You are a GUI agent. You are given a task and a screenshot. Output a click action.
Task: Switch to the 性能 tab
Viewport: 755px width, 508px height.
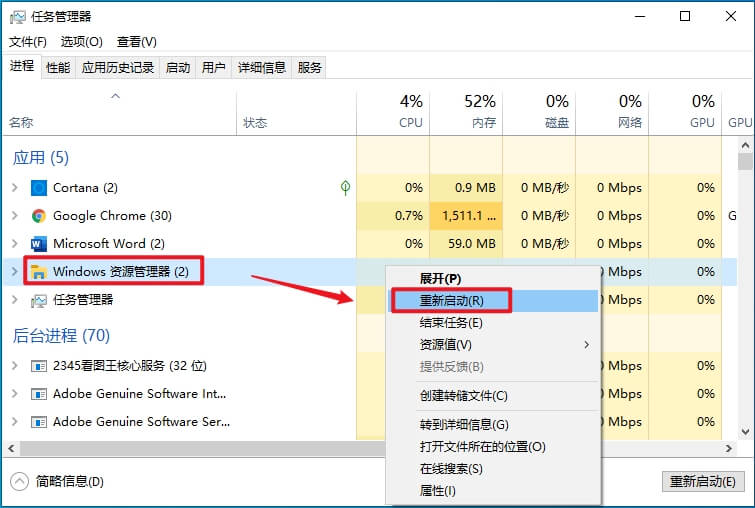point(58,67)
